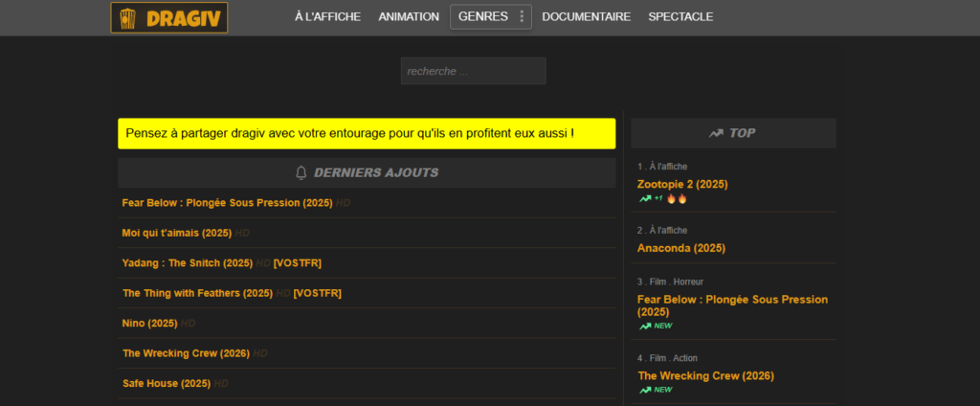Click the DRAGIV popcorn logo
Screen dimensions: 980x406
click(168, 17)
